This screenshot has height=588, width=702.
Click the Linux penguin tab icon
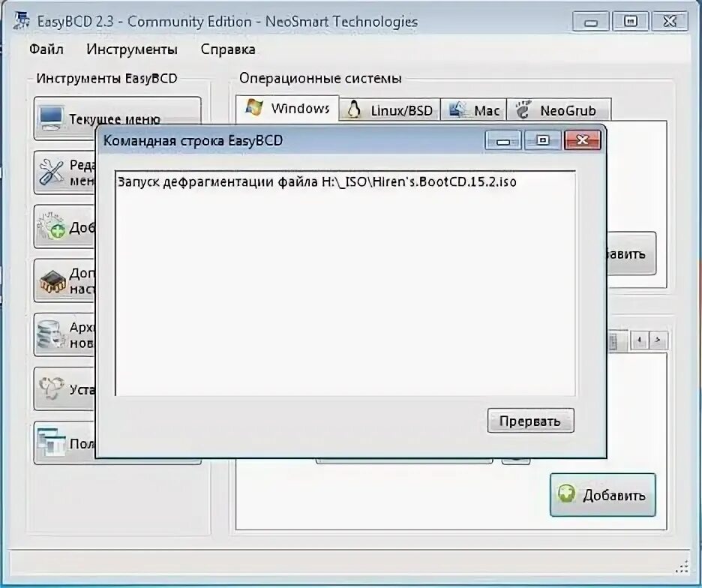click(x=354, y=109)
